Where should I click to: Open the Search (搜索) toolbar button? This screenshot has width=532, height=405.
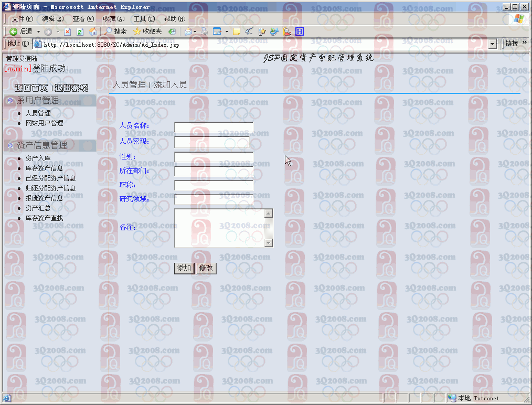(115, 31)
